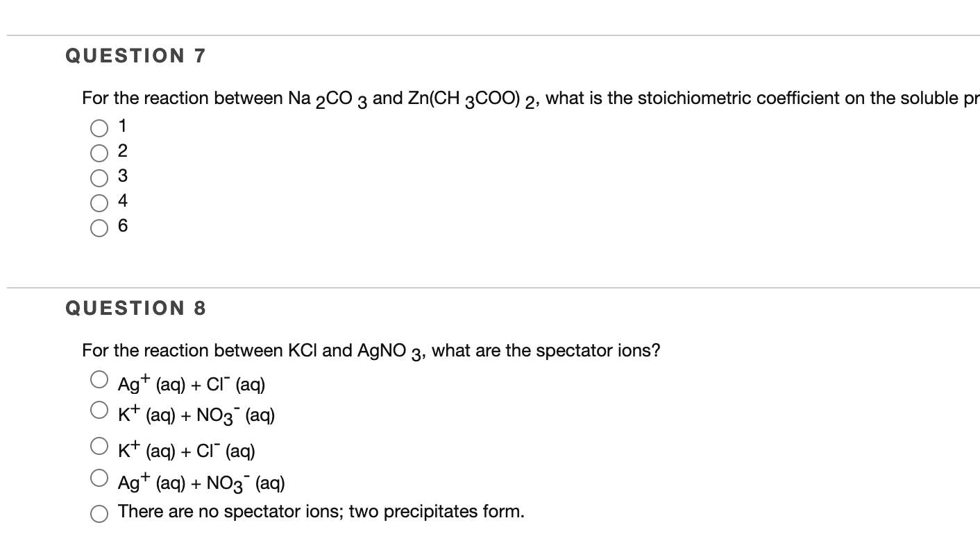Select the K+ (aq) + Cl- (aq) option
Screen dimensions: 980x534
99,445
